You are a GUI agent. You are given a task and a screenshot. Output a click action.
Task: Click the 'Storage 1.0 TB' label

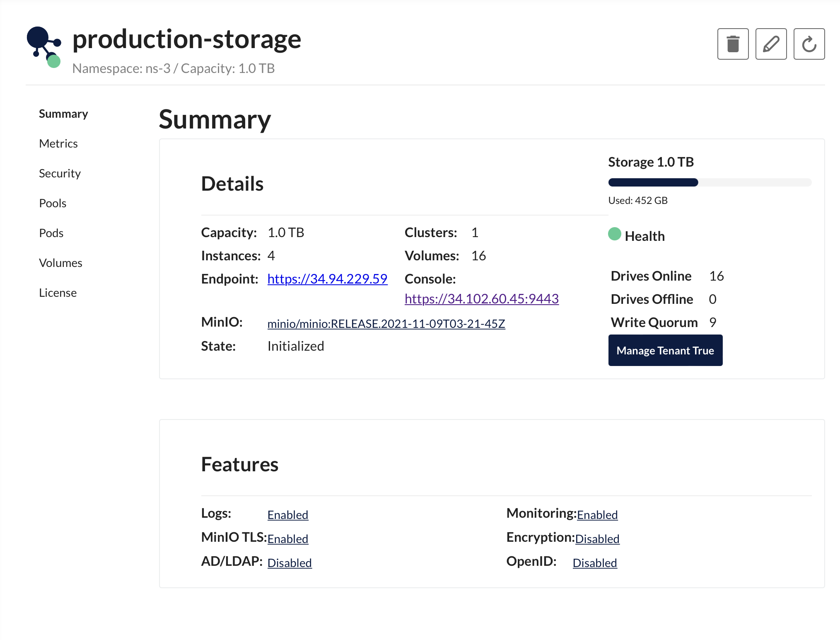click(651, 162)
